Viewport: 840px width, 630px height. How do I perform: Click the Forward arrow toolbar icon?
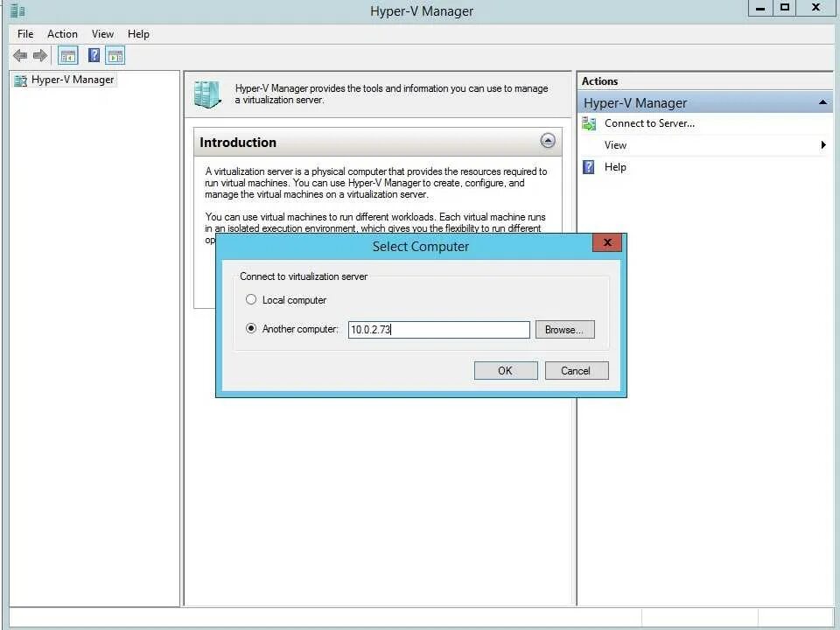click(x=40, y=55)
